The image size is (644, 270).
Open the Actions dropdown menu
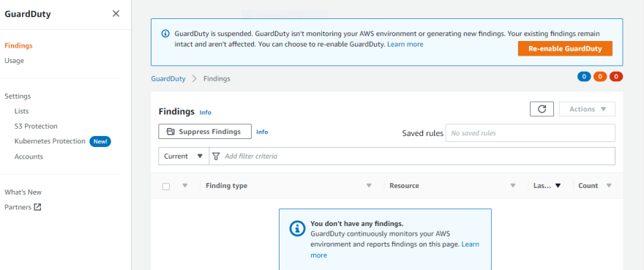[x=587, y=109]
